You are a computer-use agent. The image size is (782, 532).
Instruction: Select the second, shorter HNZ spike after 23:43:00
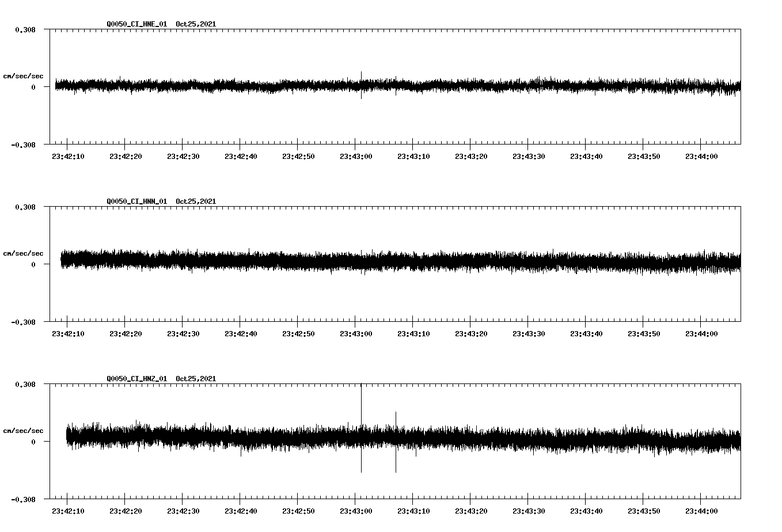point(396,420)
